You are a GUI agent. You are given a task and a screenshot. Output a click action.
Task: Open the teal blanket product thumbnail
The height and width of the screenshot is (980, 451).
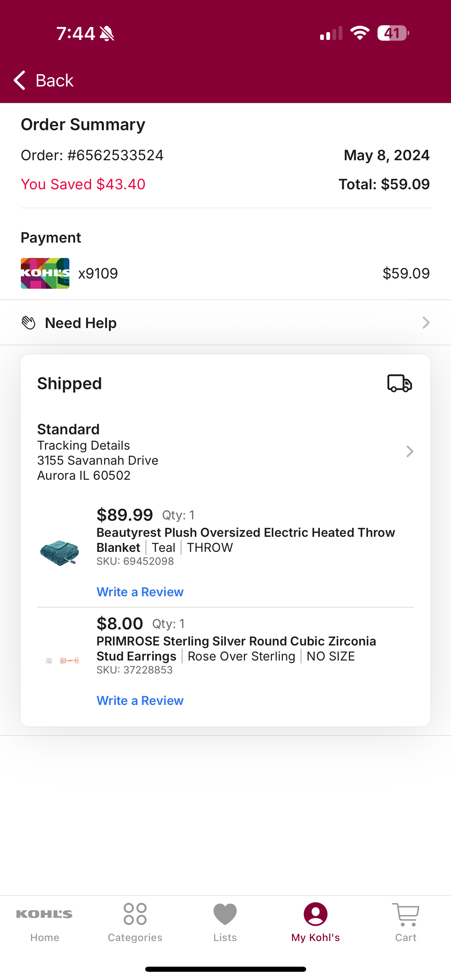(60, 553)
